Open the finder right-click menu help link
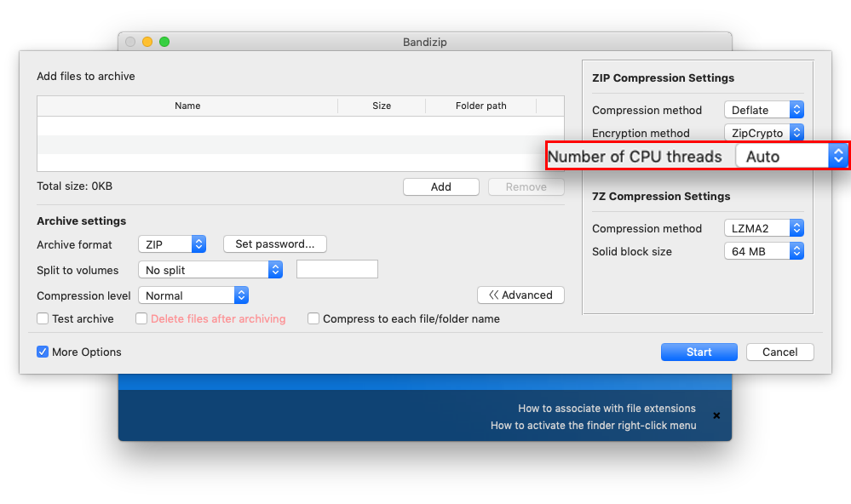This screenshot has width=851, height=504. click(593, 426)
